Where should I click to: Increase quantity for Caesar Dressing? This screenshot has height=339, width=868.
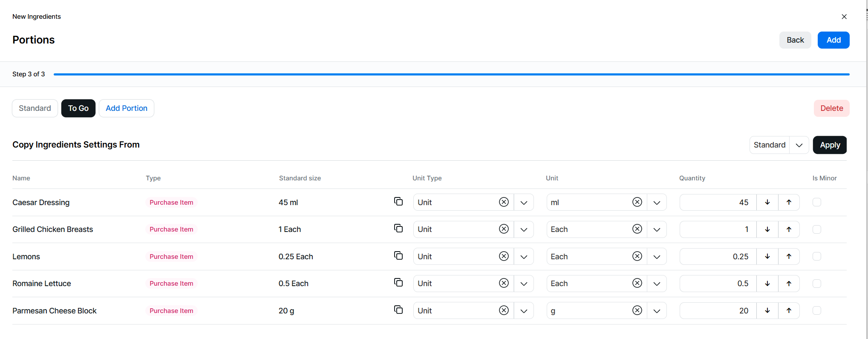[789, 202]
